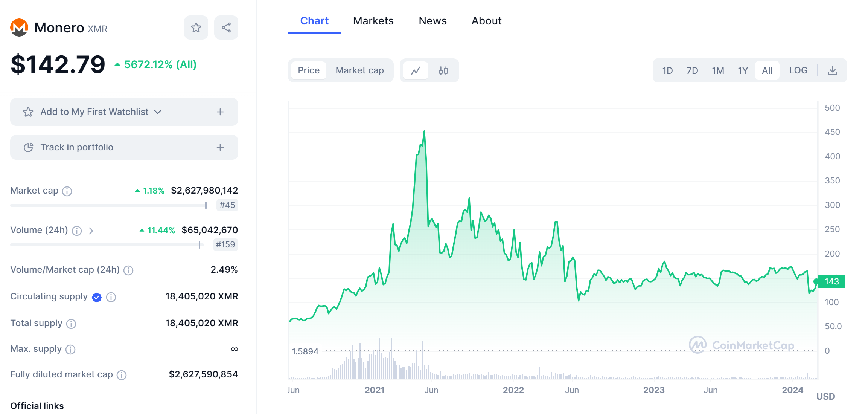Switch to candlestick chart icon

coord(443,70)
